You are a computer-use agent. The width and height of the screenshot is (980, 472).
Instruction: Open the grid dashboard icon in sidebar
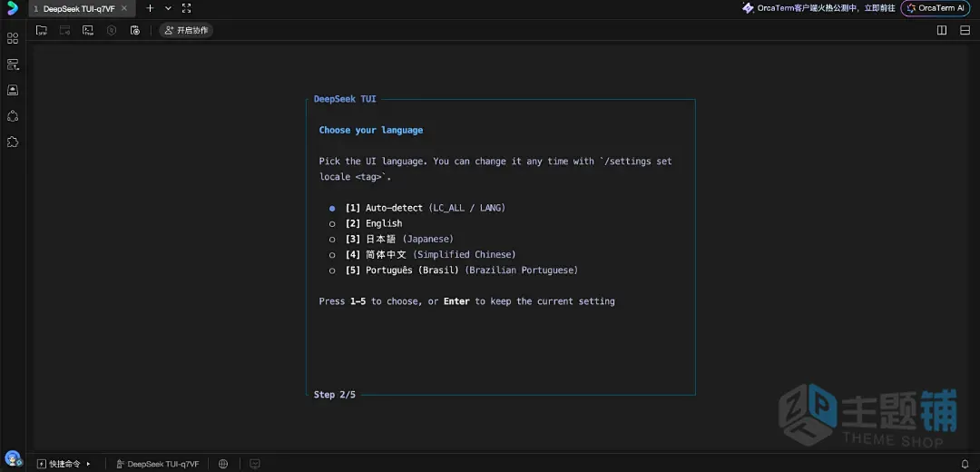coord(13,38)
